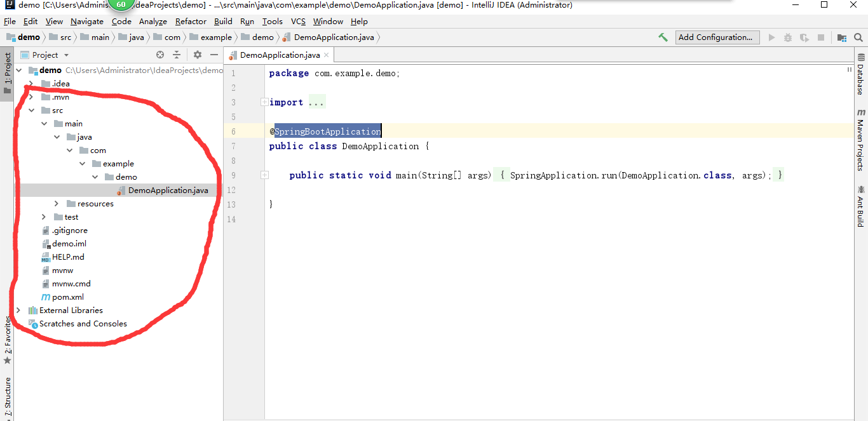The height and width of the screenshot is (421, 868).
Task: Click the green Build Project hammer icon
Action: click(663, 37)
